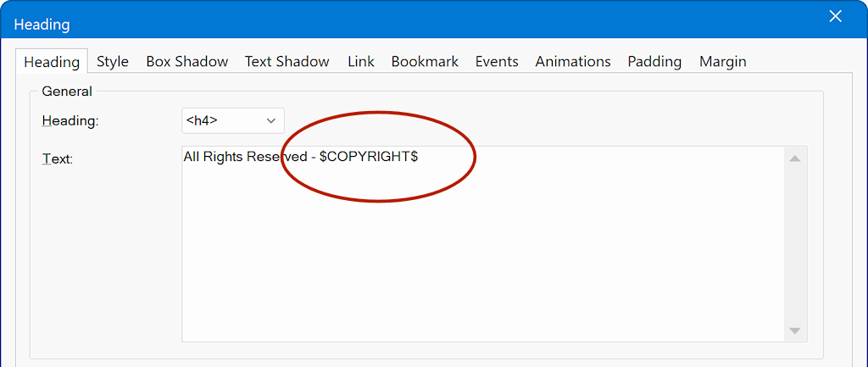Viewport: 868px width, 367px height.
Task: Click the text box scroll down arrow
Action: [x=795, y=331]
